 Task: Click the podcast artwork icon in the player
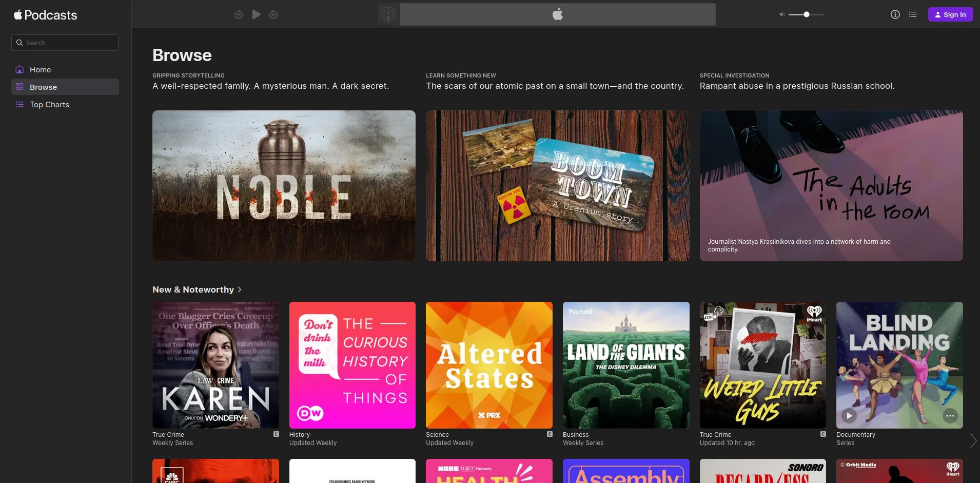tap(388, 14)
